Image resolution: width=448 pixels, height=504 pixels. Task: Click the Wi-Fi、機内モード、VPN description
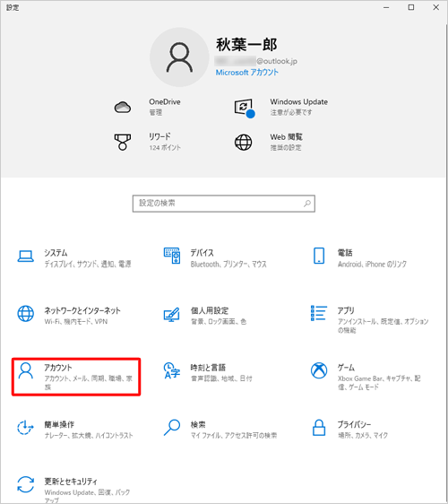(76, 321)
